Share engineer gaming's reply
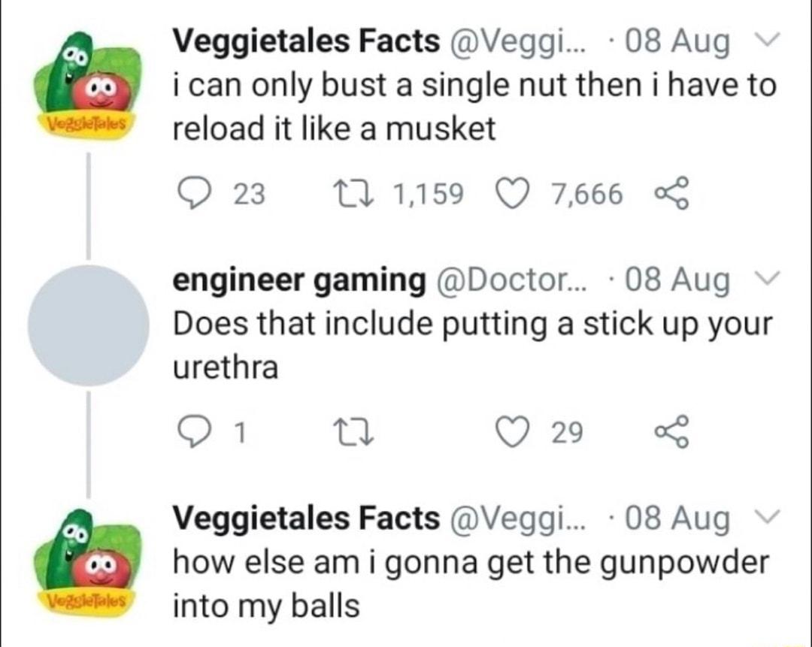This screenshot has height=647, width=812. pos(673,432)
